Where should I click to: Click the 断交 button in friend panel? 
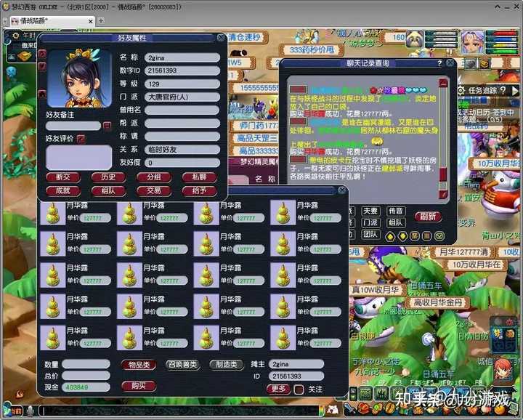click(x=63, y=177)
